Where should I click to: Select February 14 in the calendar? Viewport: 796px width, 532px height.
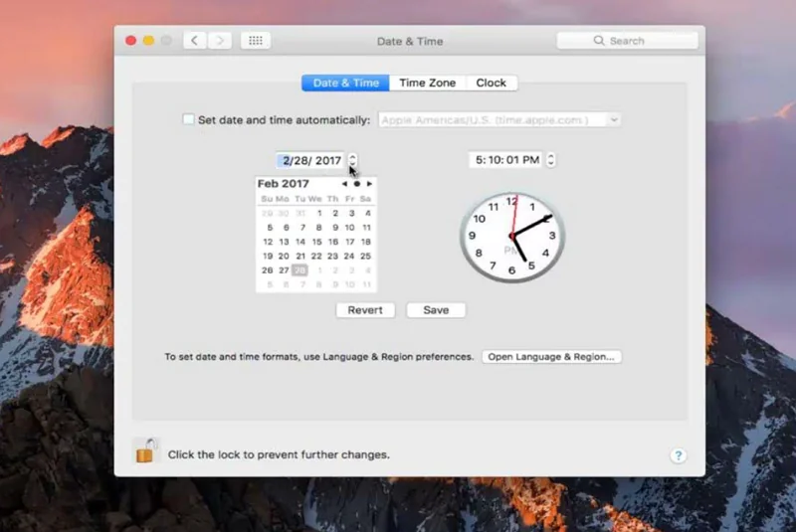pyautogui.click(x=300, y=242)
